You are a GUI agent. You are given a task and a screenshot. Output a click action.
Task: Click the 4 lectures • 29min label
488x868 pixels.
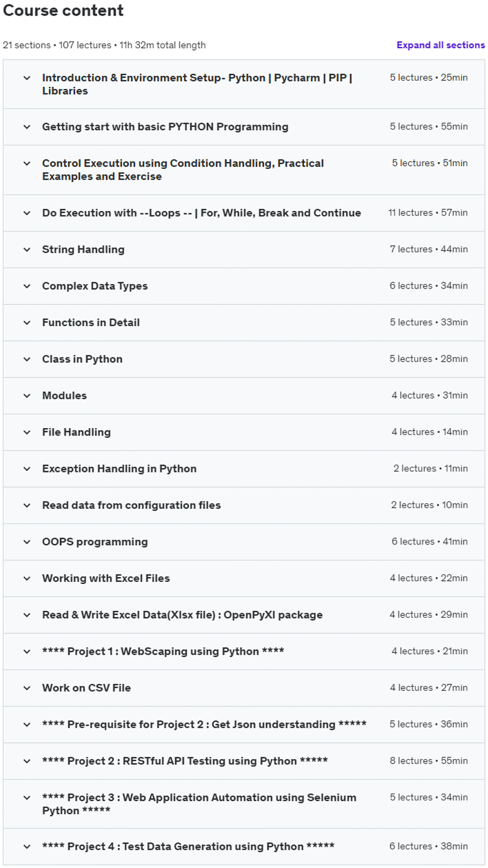pyautogui.click(x=429, y=615)
